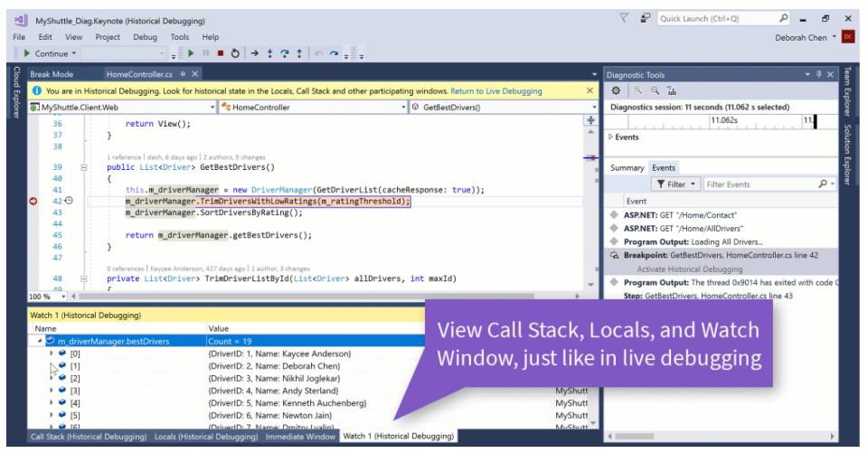The width and height of the screenshot is (868, 453).
Task: Expand watch item [3] Andy Sterland
Action: pos(52,391)
